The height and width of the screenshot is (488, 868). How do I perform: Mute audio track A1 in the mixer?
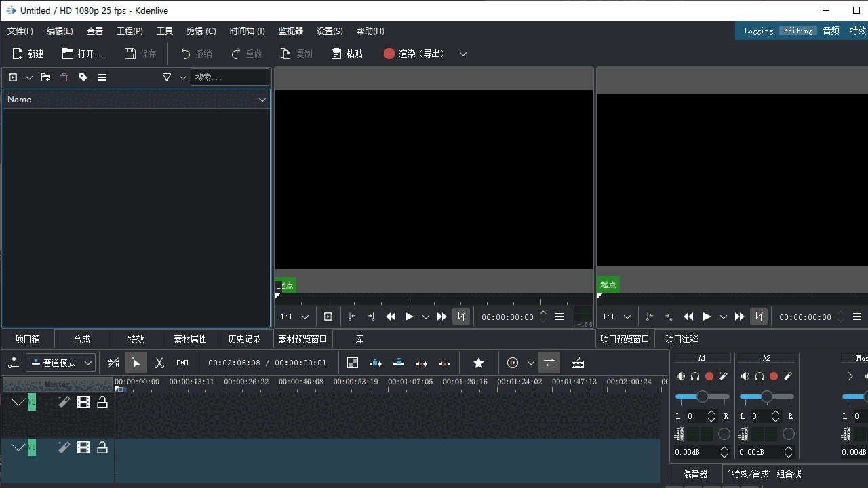point(680,376)
